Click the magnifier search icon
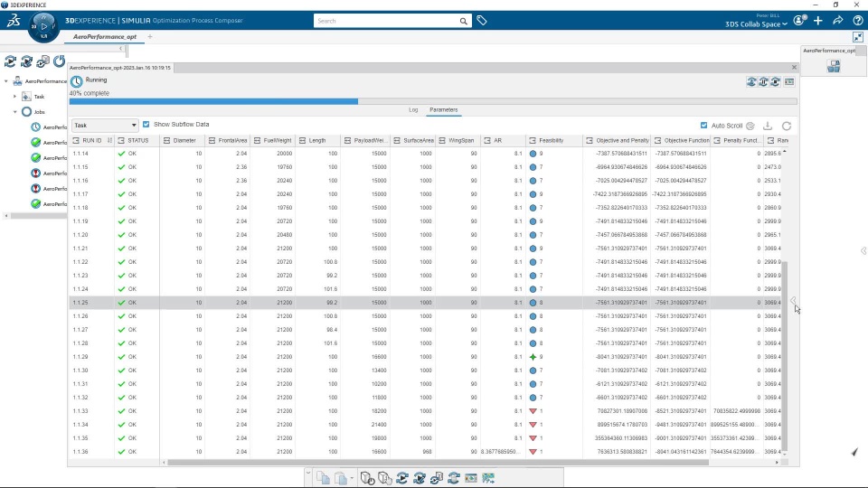Viewport: 868px width, 488px height. [x=463, y=21]
